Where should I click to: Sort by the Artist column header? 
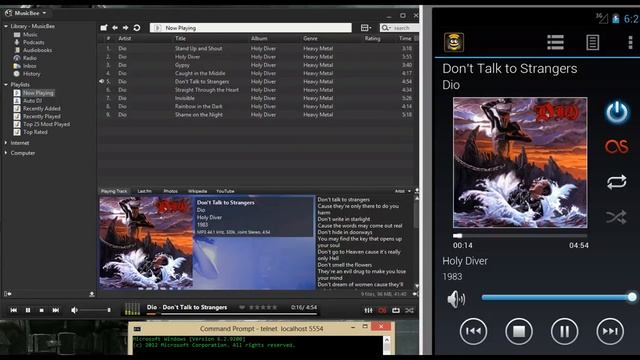click(124, 38)
